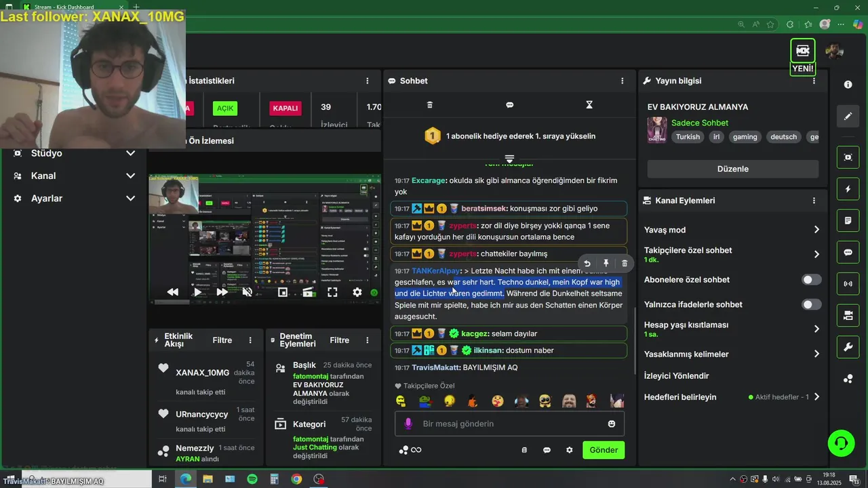Expand the collapsed new messages handle
Viewport: 868px width, 488px height.
pos(509,159)
